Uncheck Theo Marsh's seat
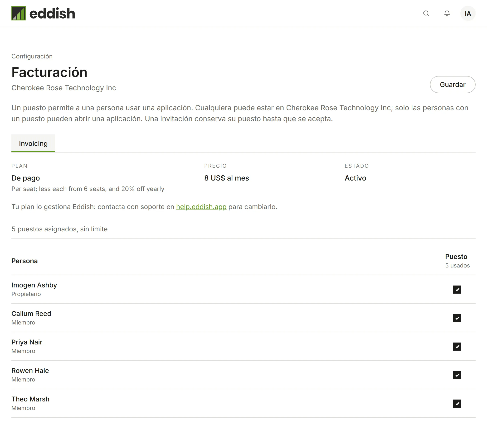This screenshot has width=487, height=448. 457,403
